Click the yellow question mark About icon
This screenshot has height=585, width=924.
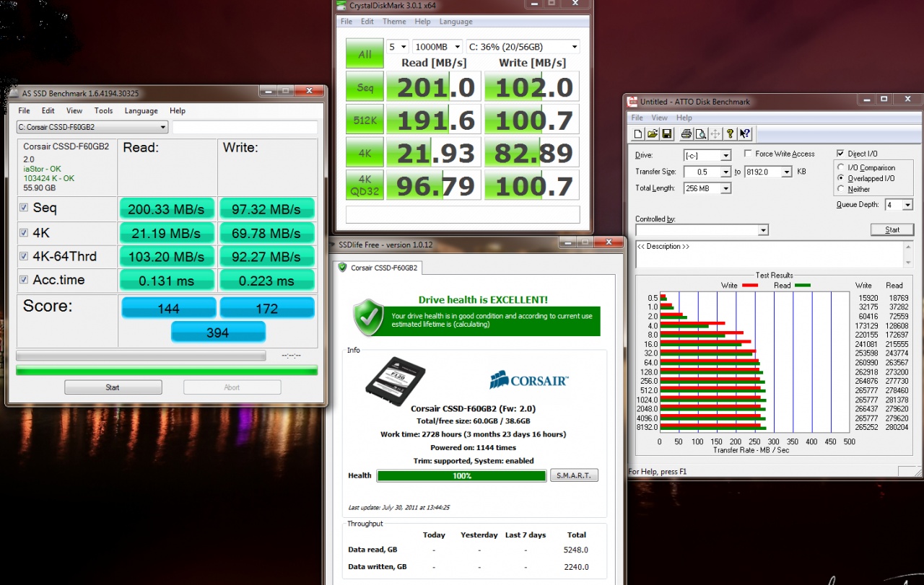[730, 134]
